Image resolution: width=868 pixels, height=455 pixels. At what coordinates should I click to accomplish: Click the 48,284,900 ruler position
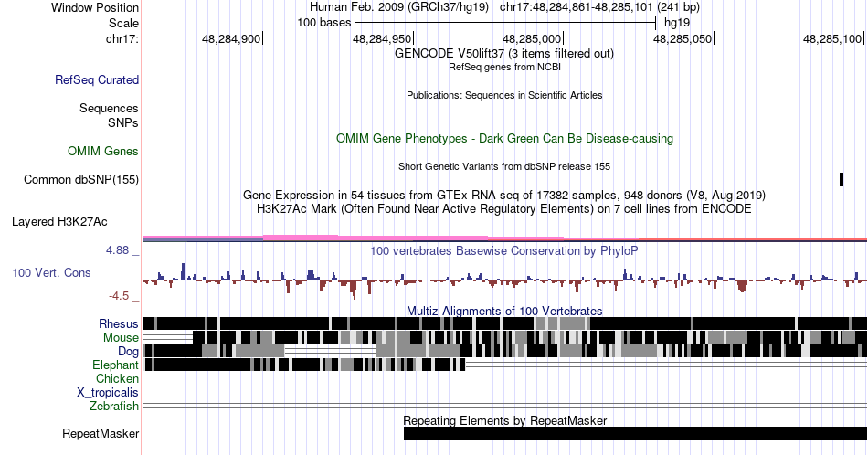click(x=231, y=38)
